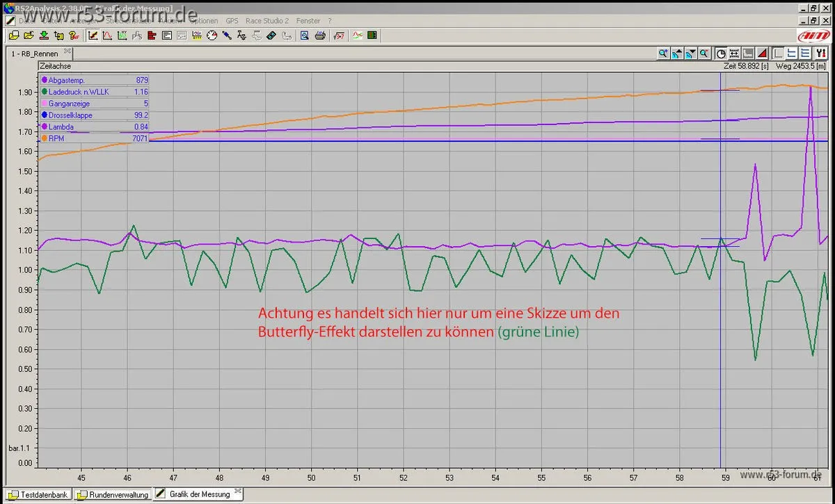This screenshot has width=835, height=504.
Task: Switch to the Testdatenbank tab
Action: pos(39,495)
